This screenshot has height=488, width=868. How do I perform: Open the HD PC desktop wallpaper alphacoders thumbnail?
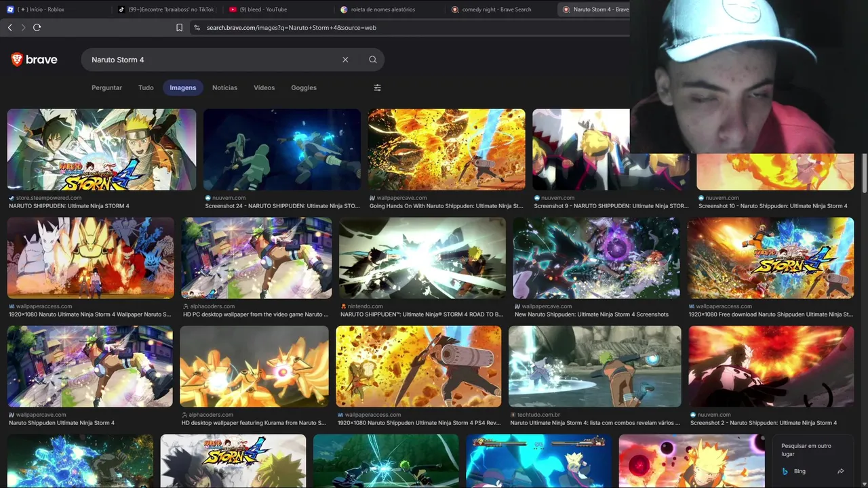point(256,258)
